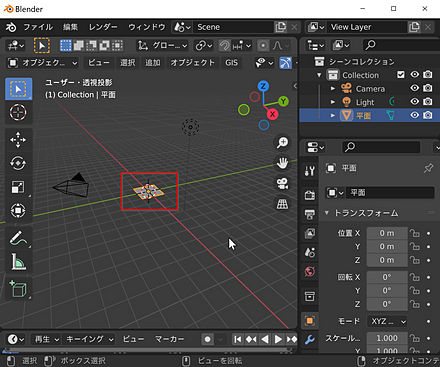Open the rotation Mode XYZ dropdown
440x367 pixels.
(x=387, y=321)
